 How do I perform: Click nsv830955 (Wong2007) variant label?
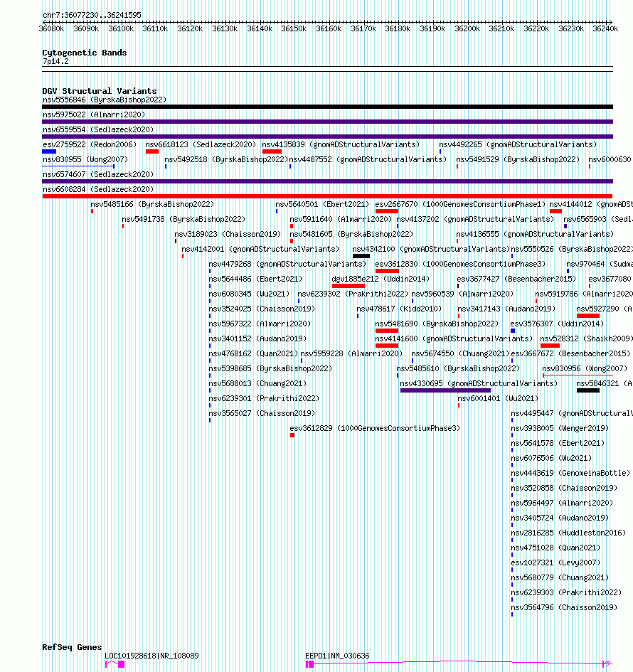[x=85, y=160]
